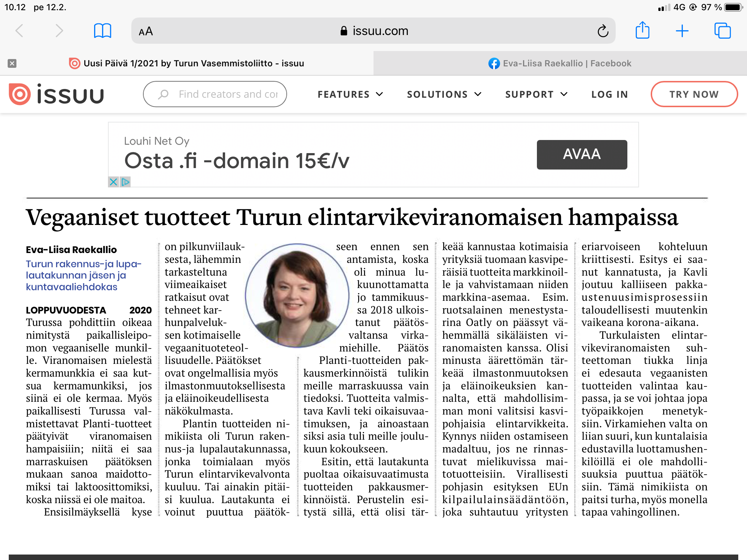Image resolution: width=747 pixels, height=560 pixels.
Task: Close the ad with X icon
Action: (113, 182)
